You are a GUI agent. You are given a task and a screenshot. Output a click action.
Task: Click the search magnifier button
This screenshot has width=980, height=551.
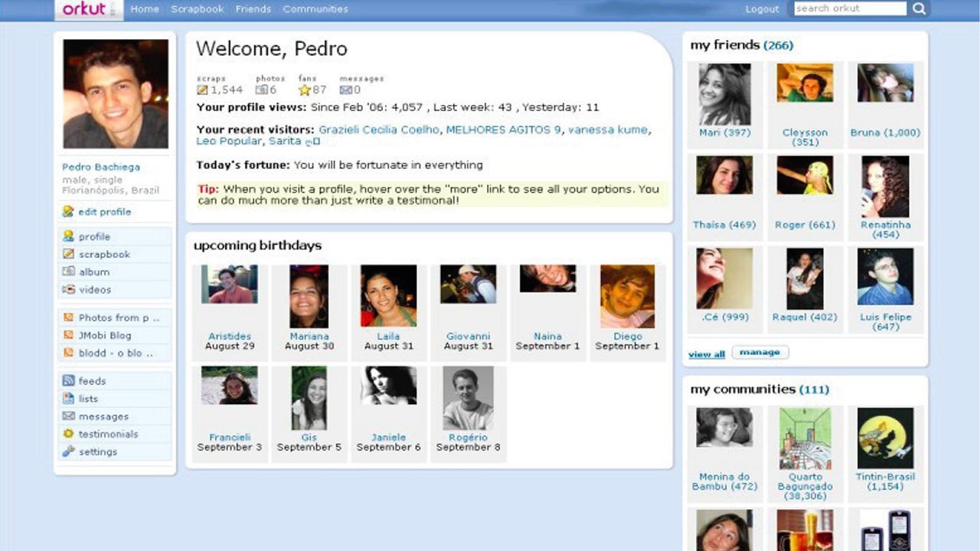click(x=920, y=9)
